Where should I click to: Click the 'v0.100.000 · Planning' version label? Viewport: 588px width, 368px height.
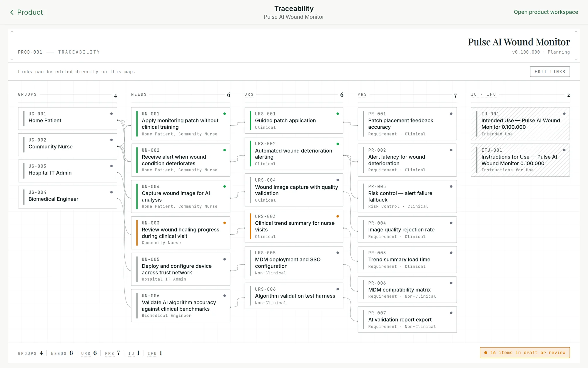point(541,52)
